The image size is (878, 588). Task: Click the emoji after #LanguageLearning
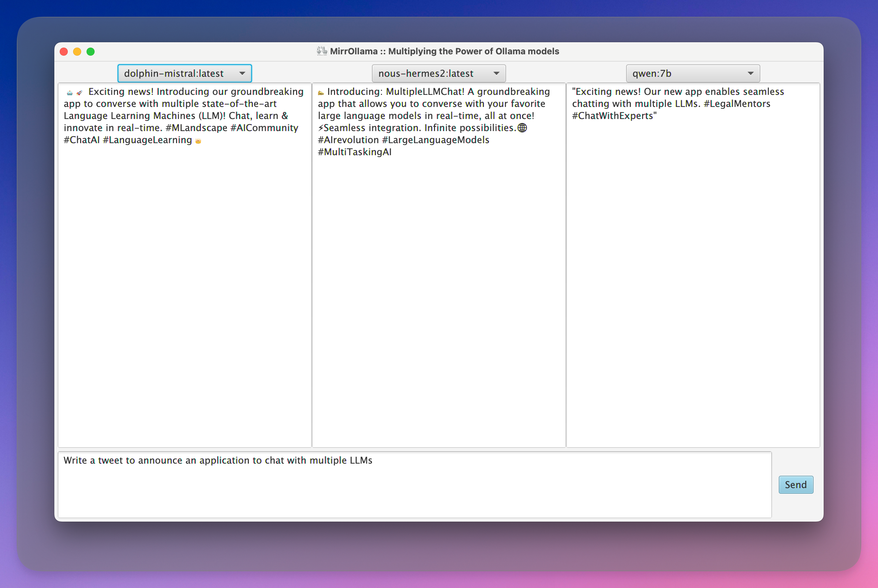tap(198, 141)
